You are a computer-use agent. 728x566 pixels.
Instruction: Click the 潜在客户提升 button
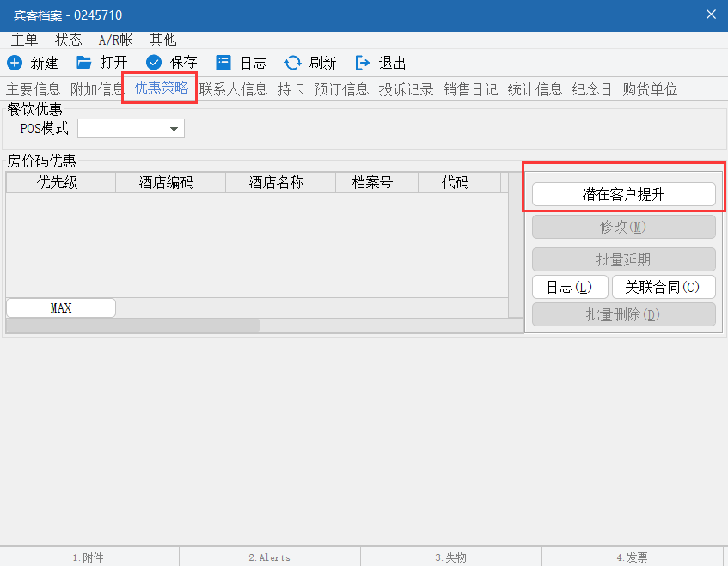click(x=623, y=194)
